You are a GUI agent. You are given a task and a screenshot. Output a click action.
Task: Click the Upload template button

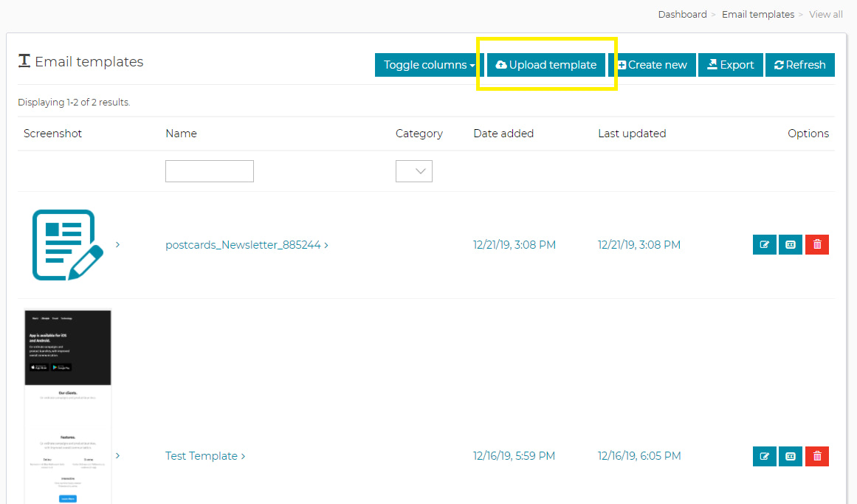(x=546, y=64)
